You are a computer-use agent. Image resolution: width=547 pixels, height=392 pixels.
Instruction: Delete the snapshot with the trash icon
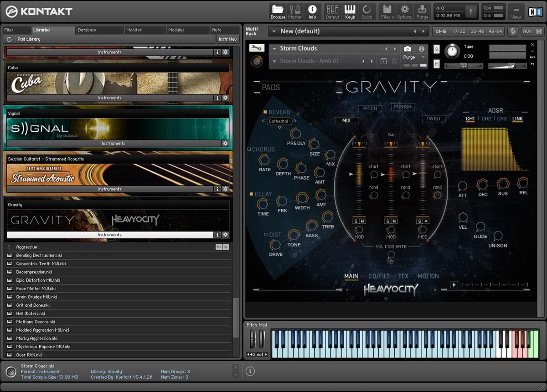394,61
